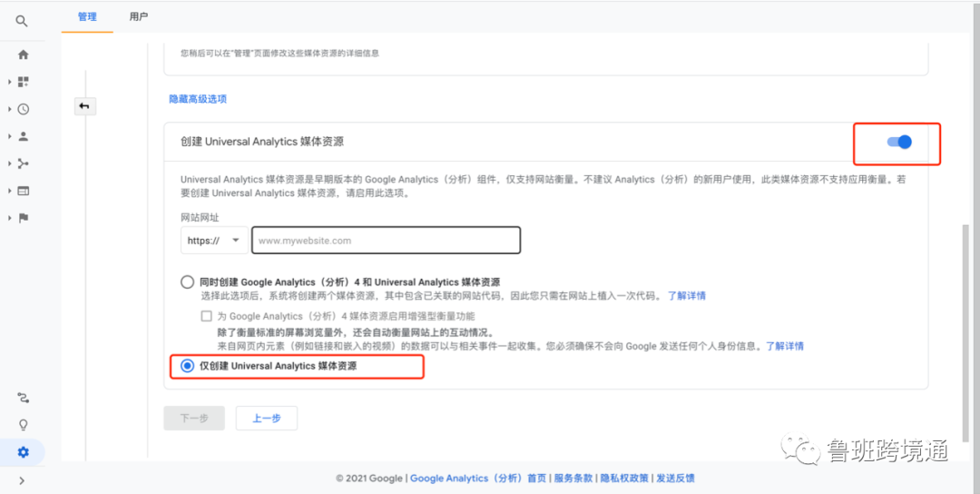
Task: Click 隐藏高级选项 link
Action: [x=198, y=99]
